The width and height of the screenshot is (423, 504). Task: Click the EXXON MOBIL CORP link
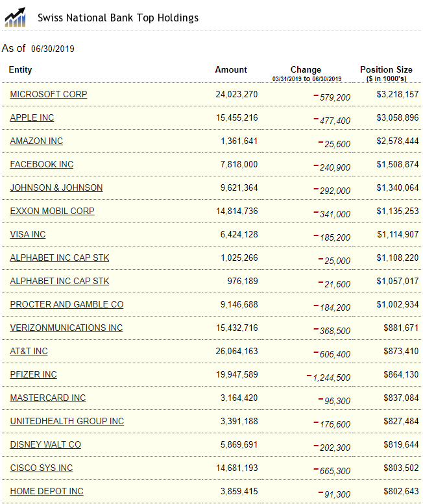[x=52, y=211]
